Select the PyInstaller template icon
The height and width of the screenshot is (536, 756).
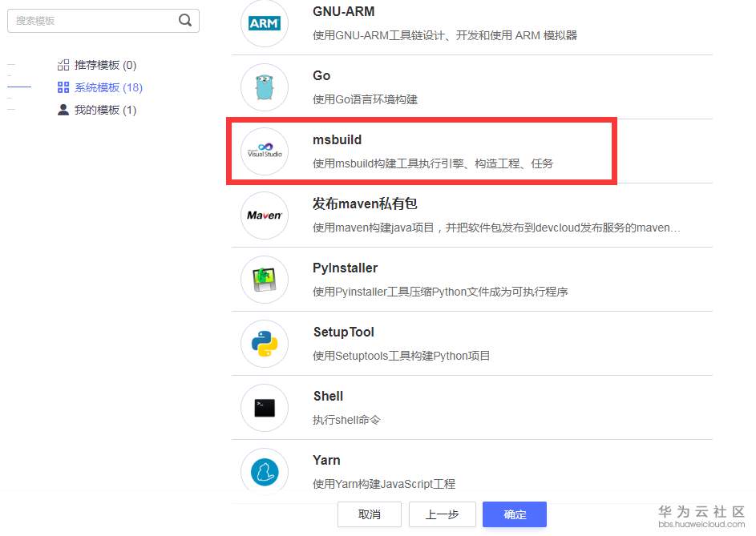(x=265, y=280)
